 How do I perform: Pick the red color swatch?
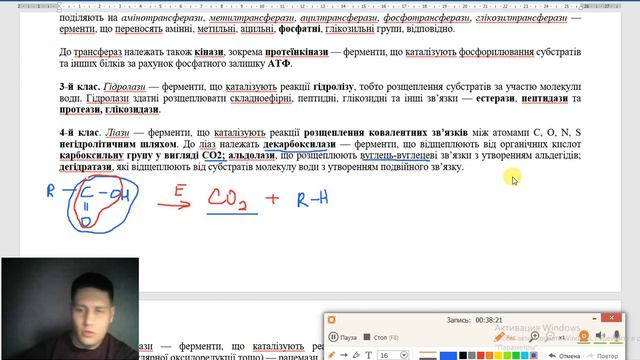[480, 356]
